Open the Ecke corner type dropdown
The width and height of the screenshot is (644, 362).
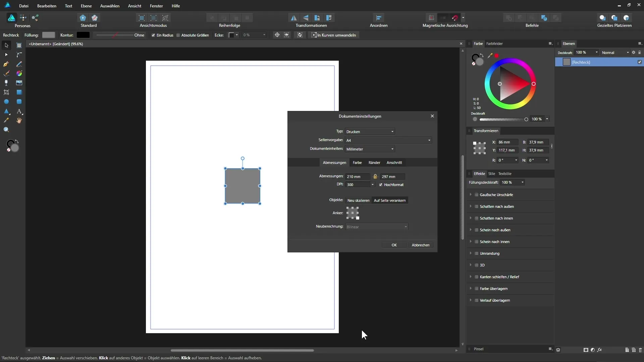coord(233,35)
